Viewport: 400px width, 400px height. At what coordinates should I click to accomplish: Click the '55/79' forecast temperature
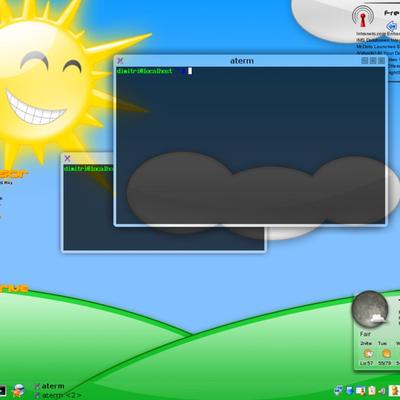tap(384, 363)
